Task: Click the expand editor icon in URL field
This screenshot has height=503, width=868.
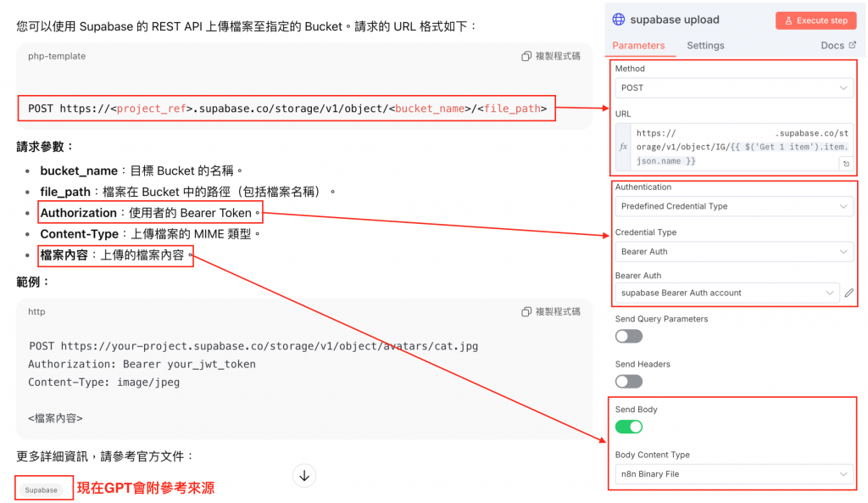Action: click(846, 164)
